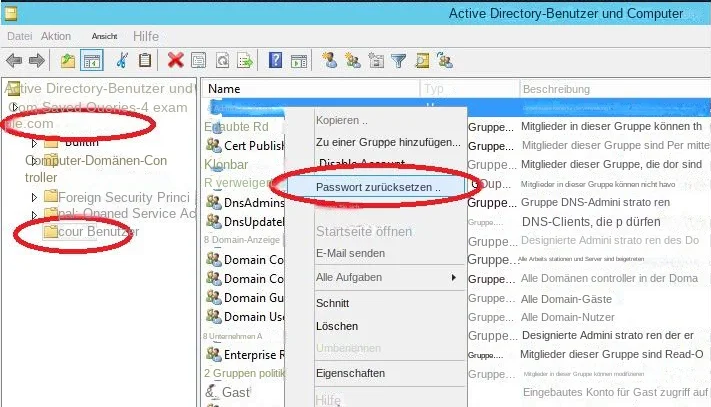The width and height of the screenshot is (711, 407).
Task: Go back with the left arrow toolbar icon
Action: point(14,60)
